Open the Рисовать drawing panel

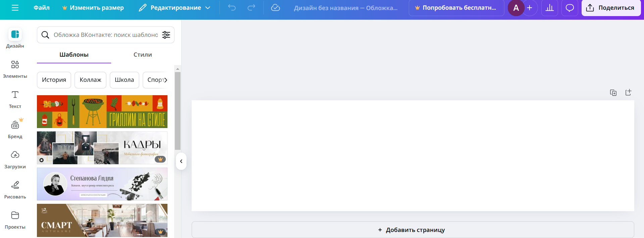[15, 190]
